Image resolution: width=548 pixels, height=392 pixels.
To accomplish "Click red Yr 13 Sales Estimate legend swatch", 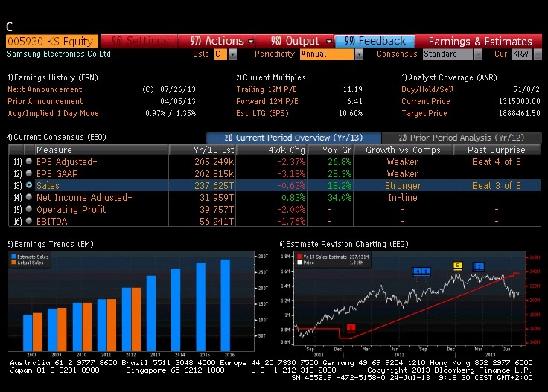I will point(299,257).
